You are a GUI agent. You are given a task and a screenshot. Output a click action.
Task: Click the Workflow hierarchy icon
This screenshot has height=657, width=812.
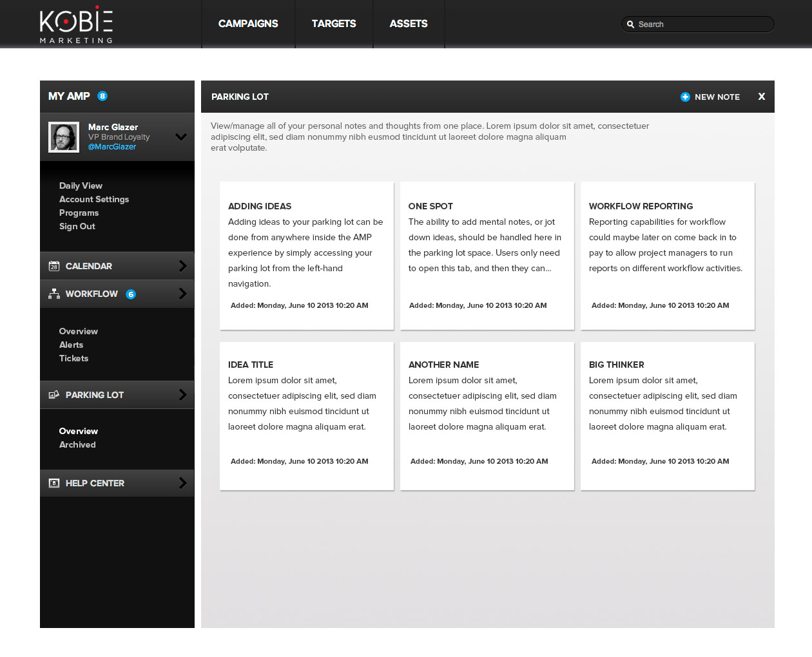[x=54, y=294]
